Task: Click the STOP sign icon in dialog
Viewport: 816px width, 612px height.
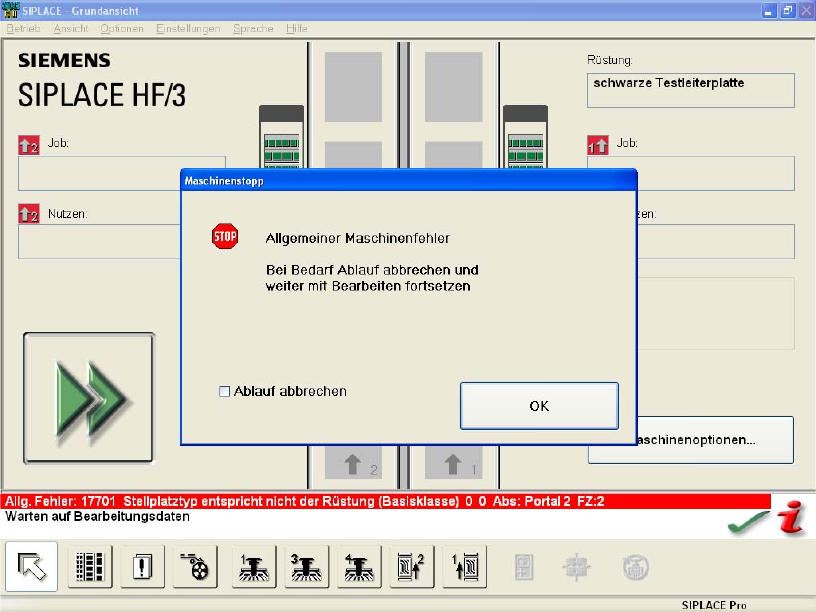Action: [225, 236]
